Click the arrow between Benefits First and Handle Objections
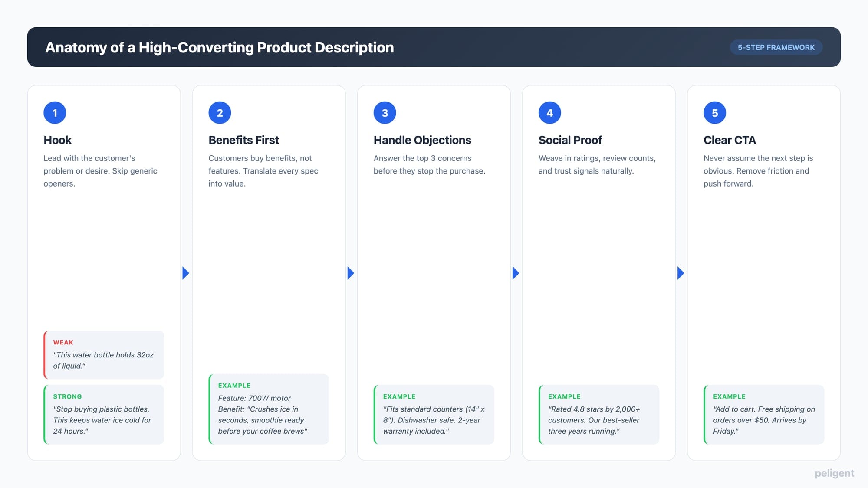868x488 pixels. [351, 273]
